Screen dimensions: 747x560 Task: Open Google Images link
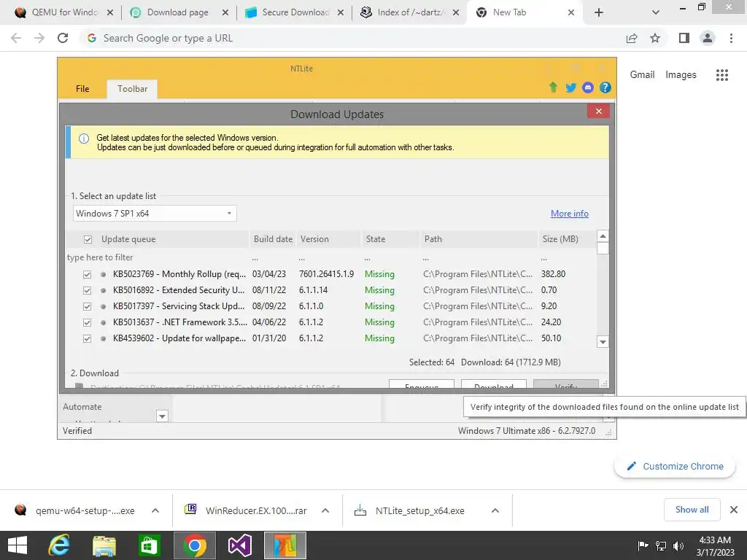(x=681, y=75)
